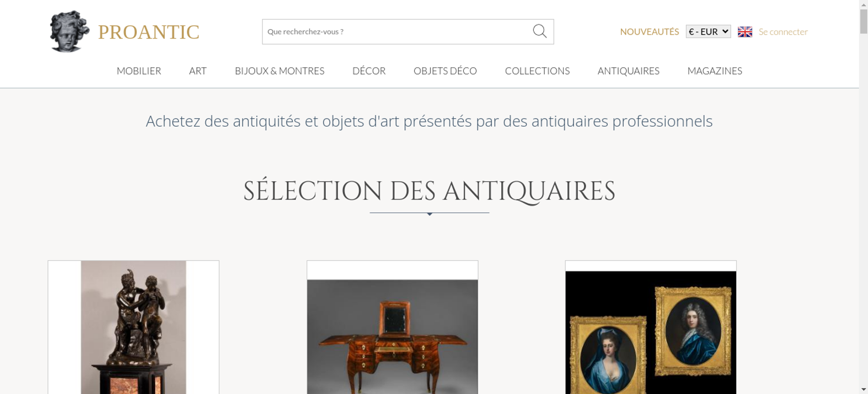Open the DÉCOR menu
Screen dimensions: 868x394
pos(369,71)
